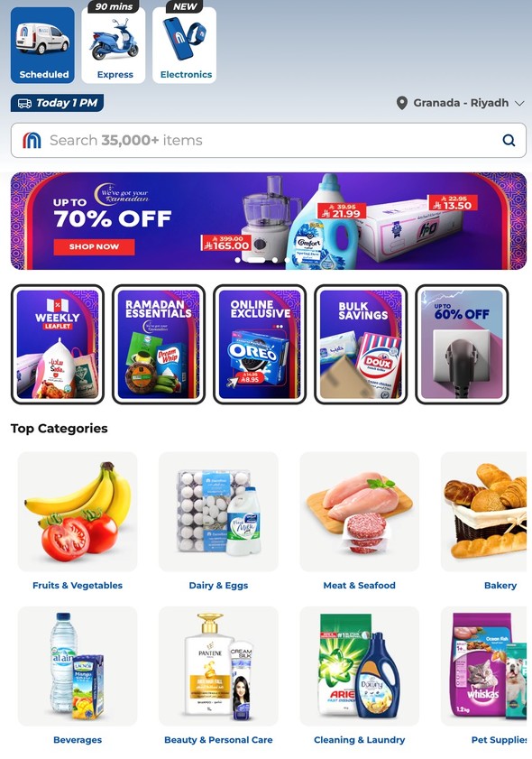Select the first banner carousel dot
This screenshot has height=759, width=532.
[x=238, y=260]
